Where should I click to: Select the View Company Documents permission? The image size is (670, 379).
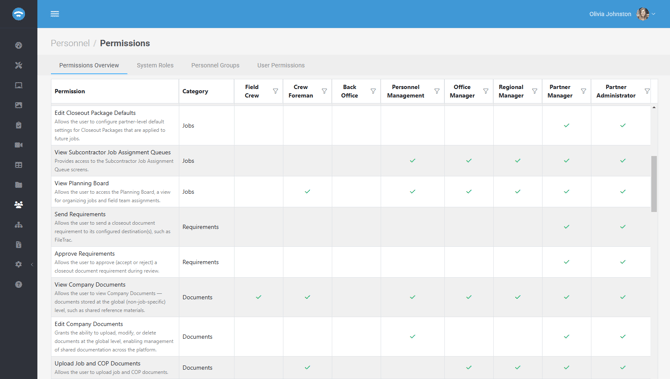90,285
